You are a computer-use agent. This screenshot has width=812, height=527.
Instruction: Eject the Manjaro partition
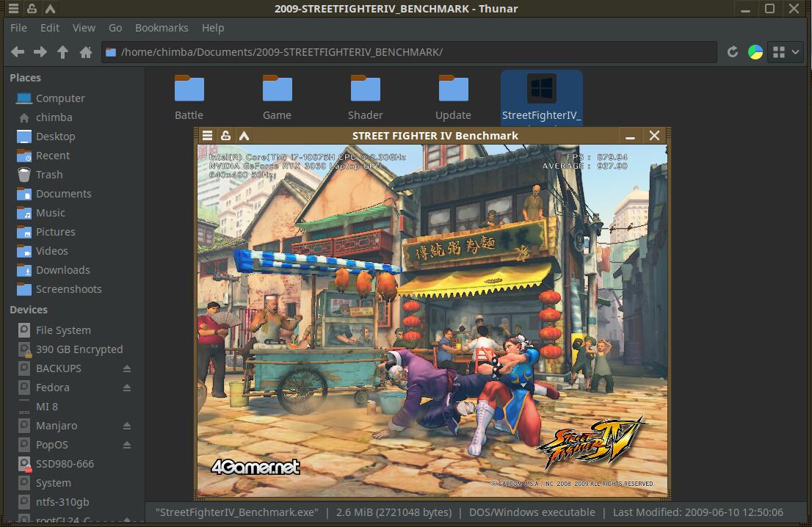pyautogui.click(x=127, y=426)
